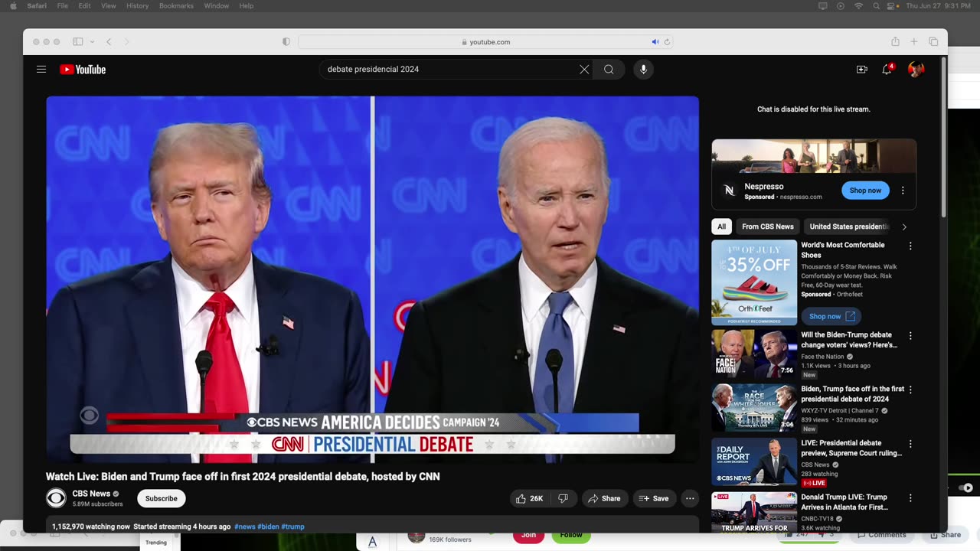Screen dimensions: 980x551
Task: Open Safari tab group dropdown chevron
Action: point(92,42)
